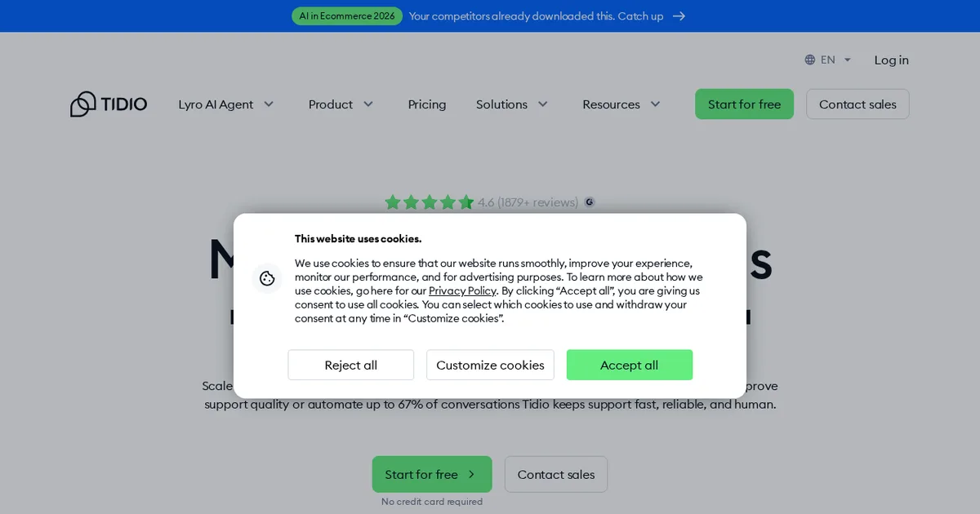Click the hero Contact sales button
Screen dimensions: 980x514
[556, 474]
